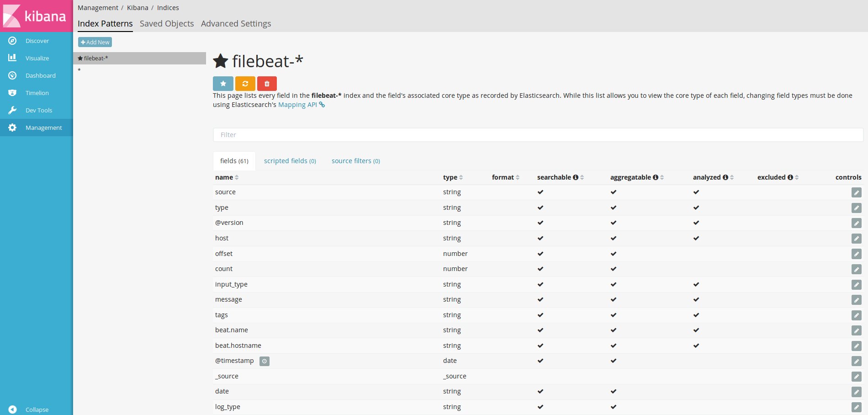The image size is (868, 415).
Task: Edit the source field
Action: (x=857, y=192)
